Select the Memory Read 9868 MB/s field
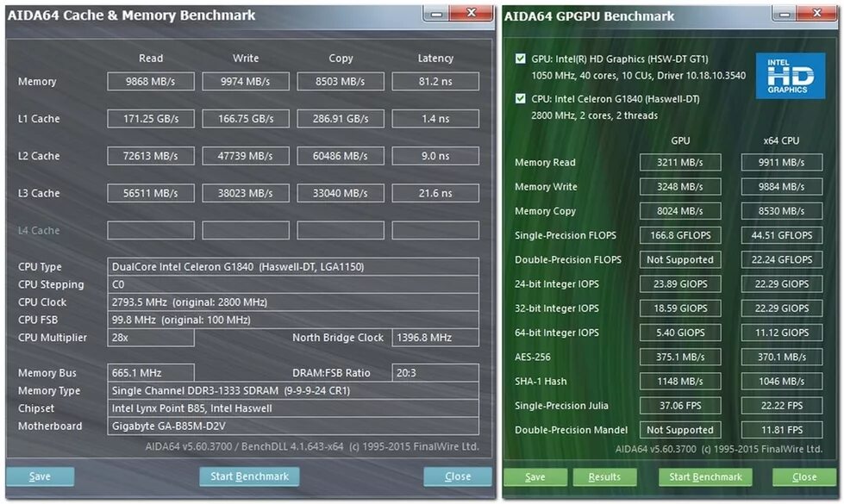This screenshot has height=504, width=844. point(151,81)
